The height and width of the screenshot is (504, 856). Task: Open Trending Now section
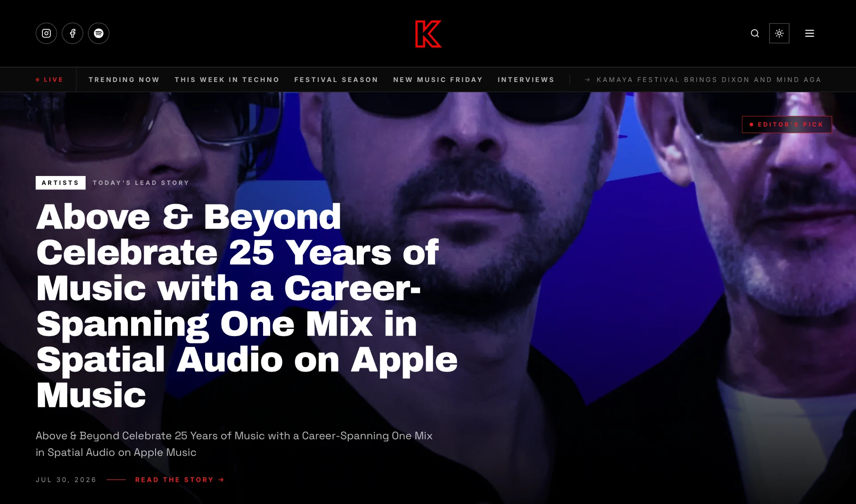click(x=124, y=80)
